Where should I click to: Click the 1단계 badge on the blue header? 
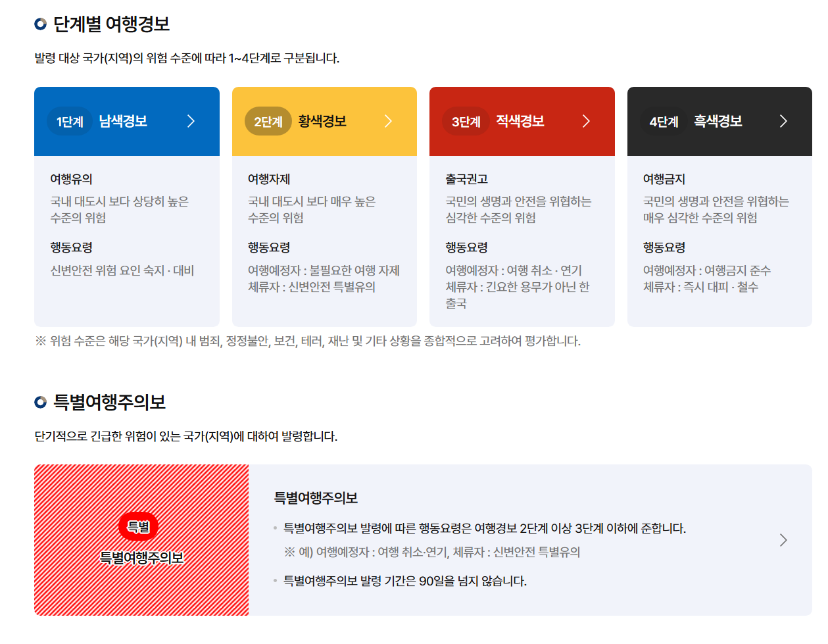(x=70, y=122)
